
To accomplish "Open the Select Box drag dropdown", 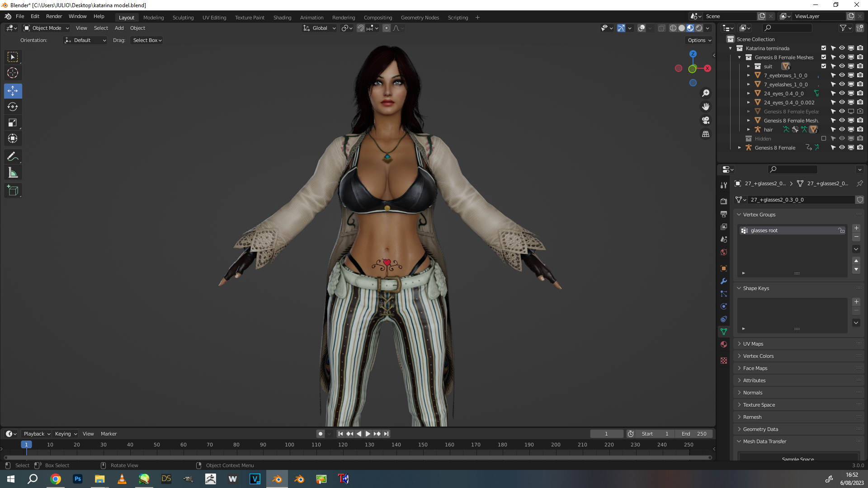I will 147,40.
